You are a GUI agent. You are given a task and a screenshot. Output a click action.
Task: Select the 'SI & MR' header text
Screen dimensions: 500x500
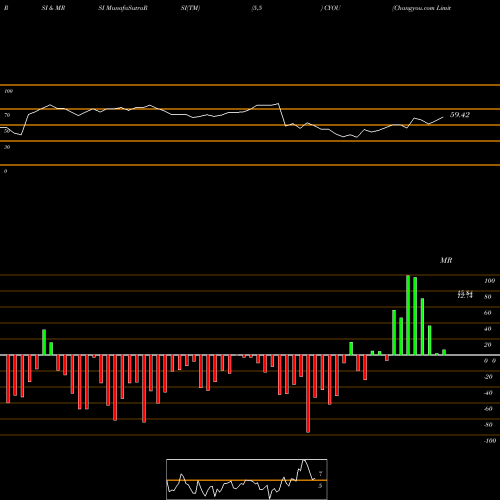53,8
